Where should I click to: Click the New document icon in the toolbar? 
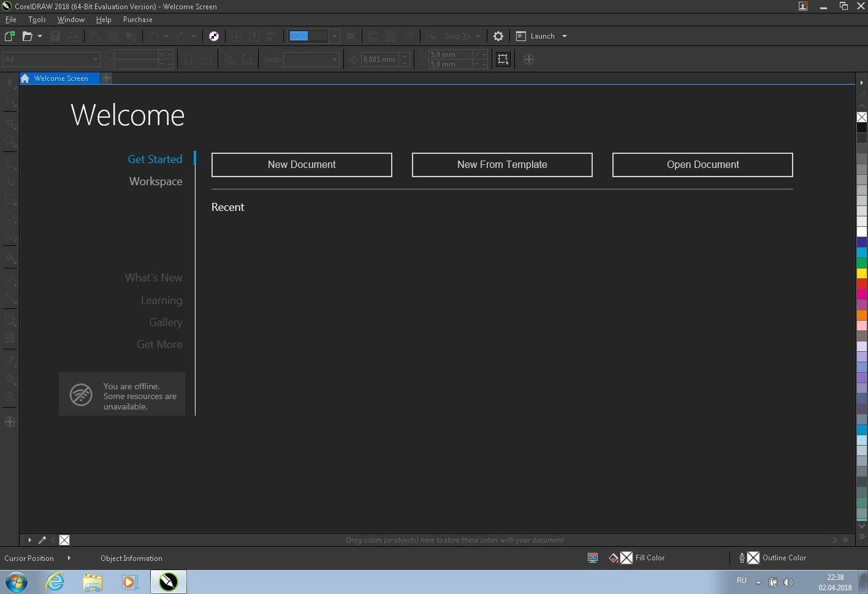click(x=9, y=36)
